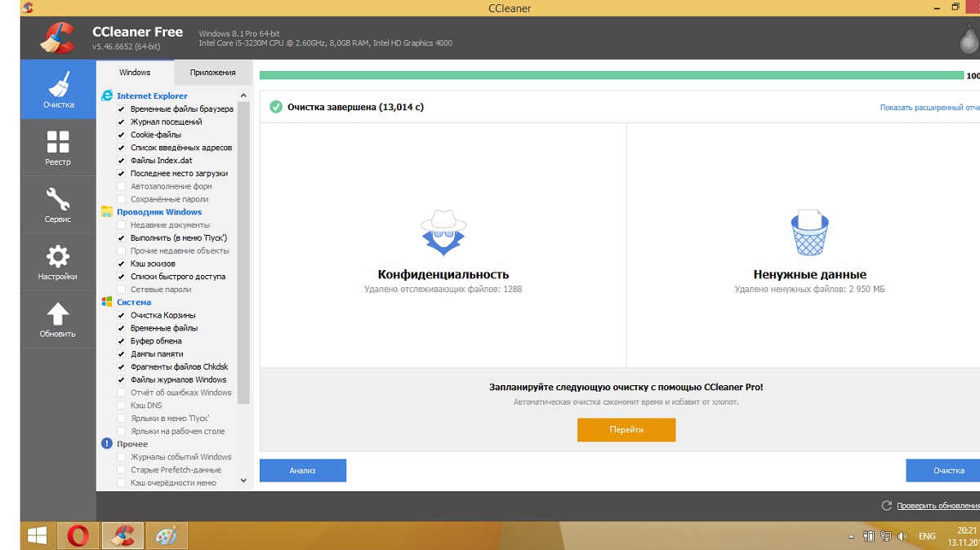The width and height of the screenshot is (980, 550).
Task: Click the Система Windows flag icon
Action: 107,302
